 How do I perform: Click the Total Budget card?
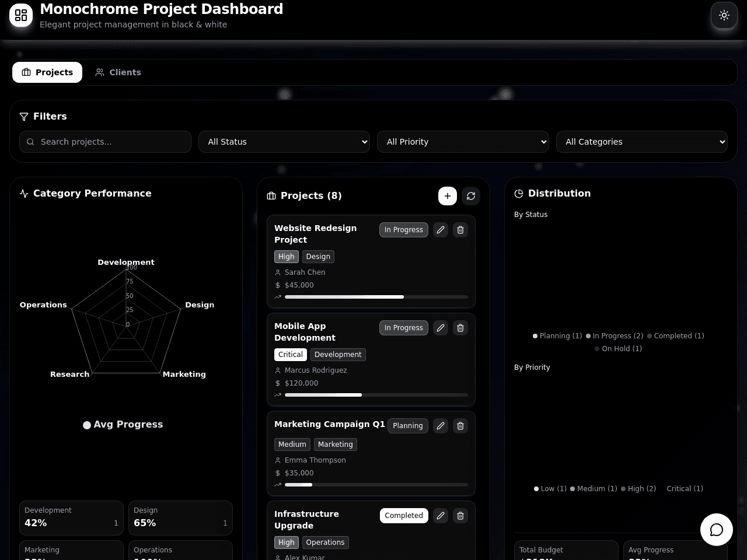coord(566,550)
